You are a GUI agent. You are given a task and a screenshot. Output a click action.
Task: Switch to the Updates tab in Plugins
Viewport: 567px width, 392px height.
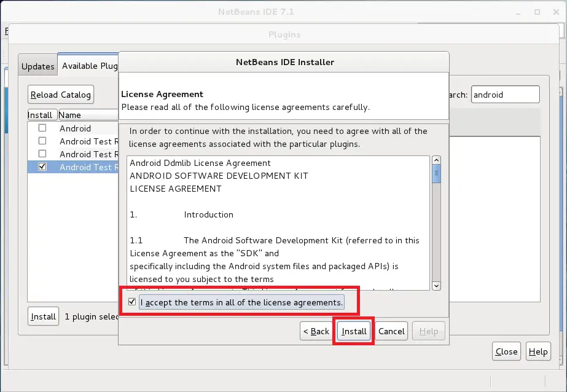(x=37, y=66)
